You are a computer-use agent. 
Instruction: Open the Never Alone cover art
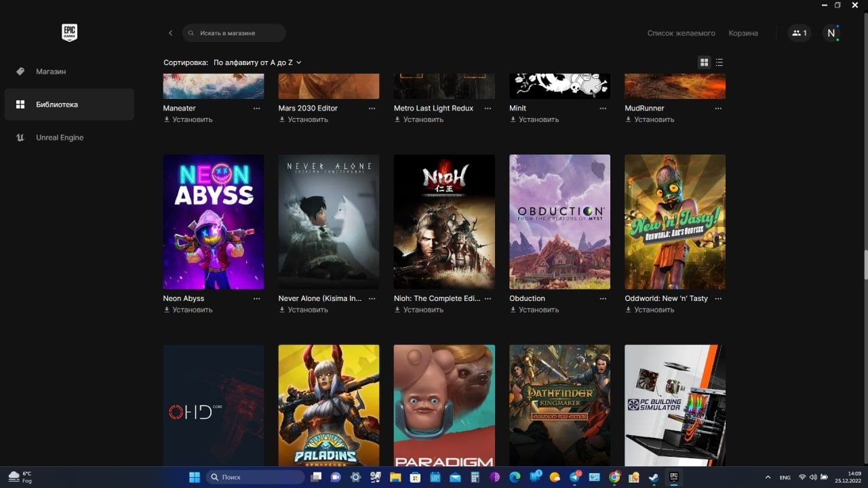pyautogui.click(x=329, y=222)
